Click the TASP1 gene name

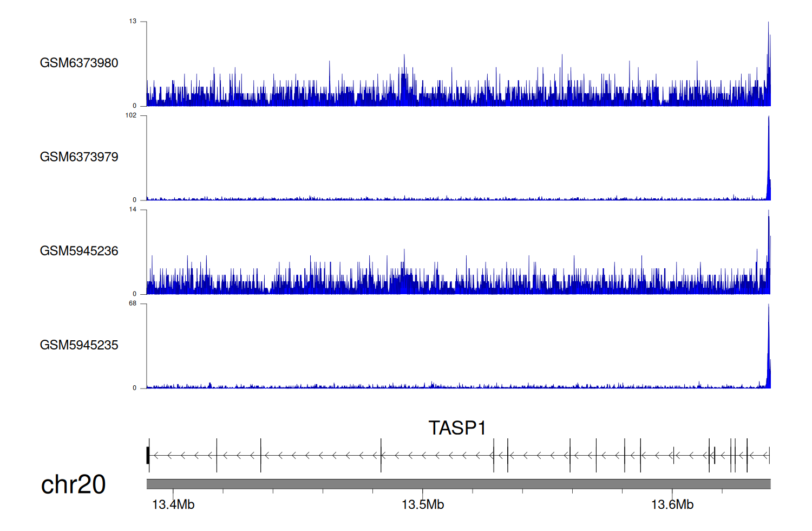[x=457, y=428]
